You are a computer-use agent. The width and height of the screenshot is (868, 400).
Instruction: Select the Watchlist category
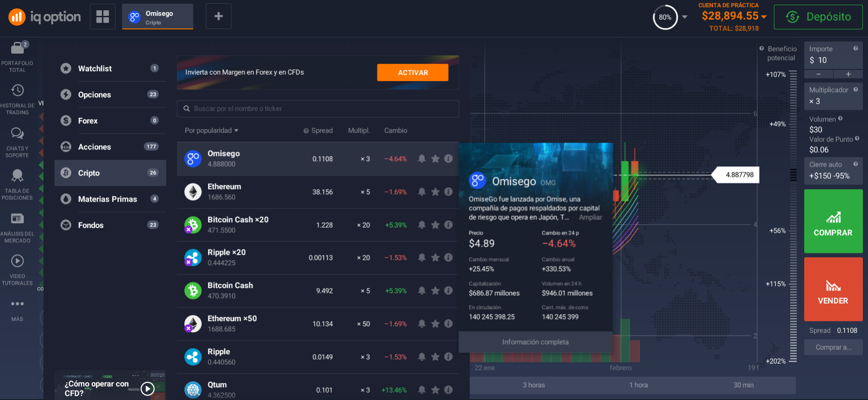point(110,68)
